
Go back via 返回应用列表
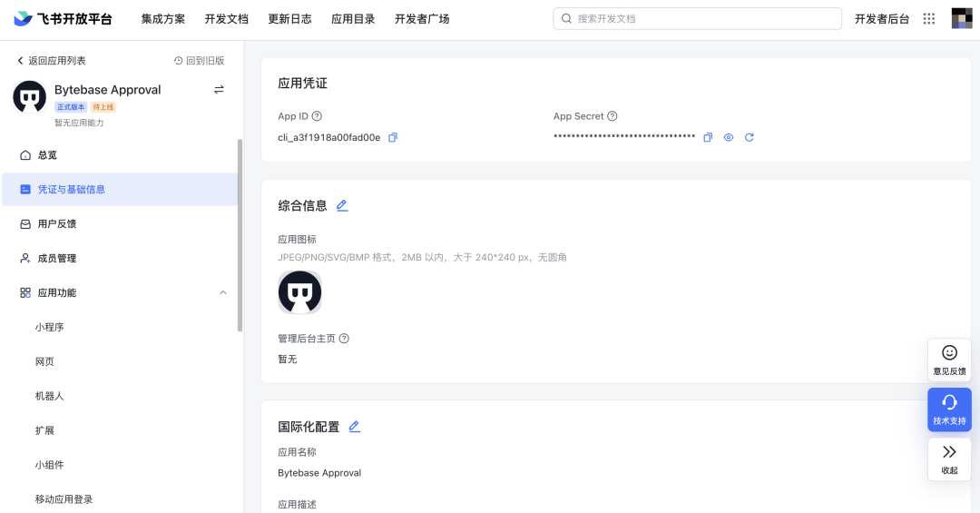click(51, 61)
